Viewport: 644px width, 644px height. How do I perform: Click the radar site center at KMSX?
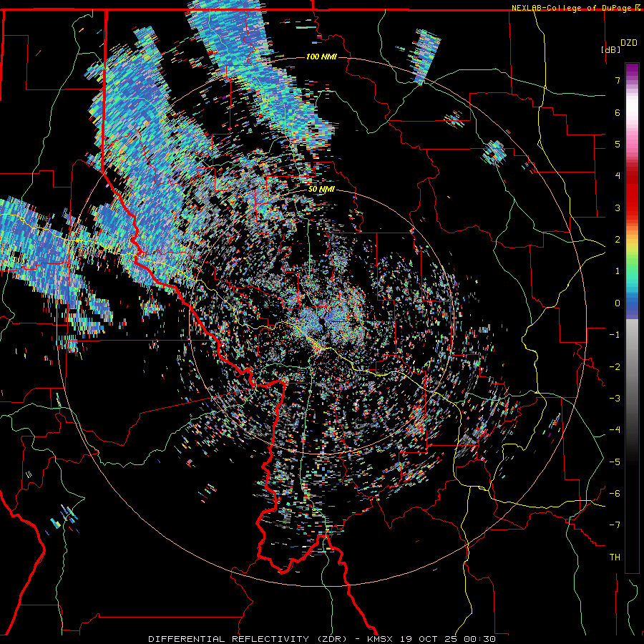point(323,321)
